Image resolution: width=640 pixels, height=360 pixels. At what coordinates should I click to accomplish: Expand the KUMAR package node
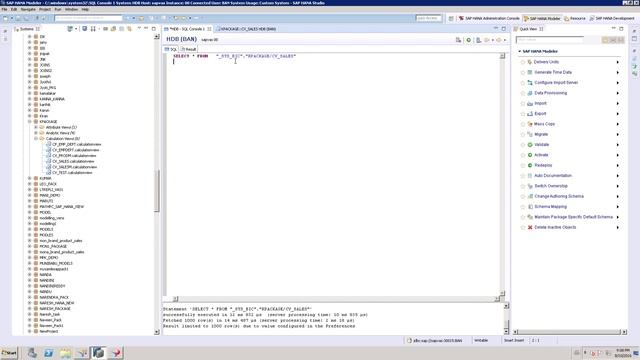tap(29, 178)
